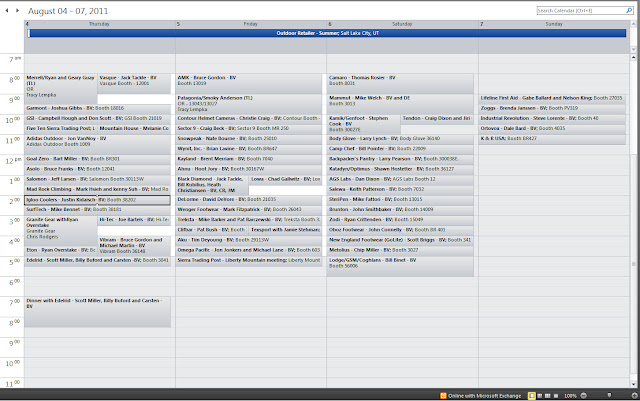The height and width of the screenshot is (401, 640).
Task: Open Black Diamond - Jack Tackle appointment
Action: [212, 185]
